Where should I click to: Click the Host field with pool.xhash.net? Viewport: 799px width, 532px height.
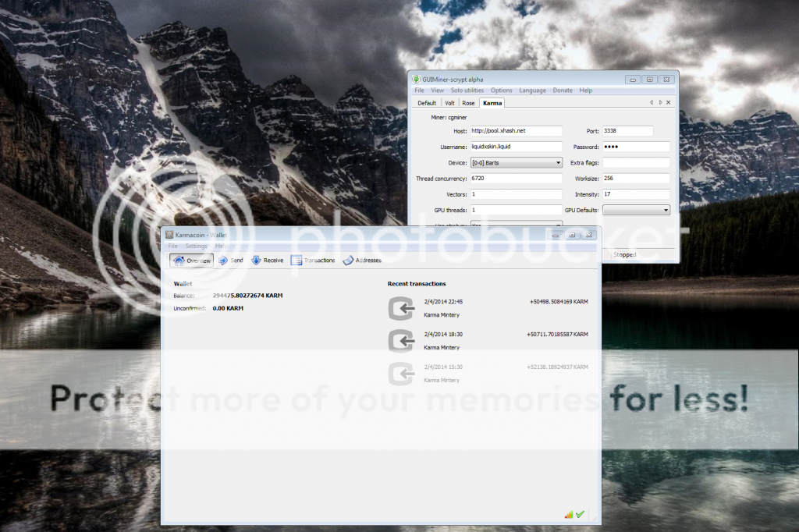[x=517, y=131]
